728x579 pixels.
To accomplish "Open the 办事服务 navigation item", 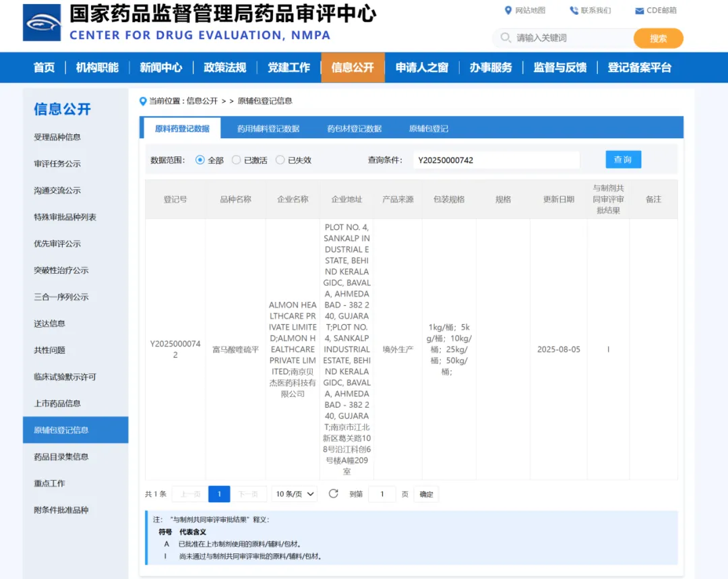I will (491, 67).
